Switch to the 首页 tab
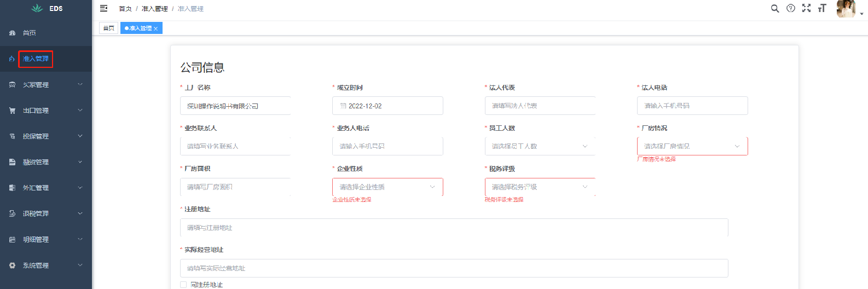Image resolution: width=868 pixels, height=289 pixels. [x=109, y=28]
